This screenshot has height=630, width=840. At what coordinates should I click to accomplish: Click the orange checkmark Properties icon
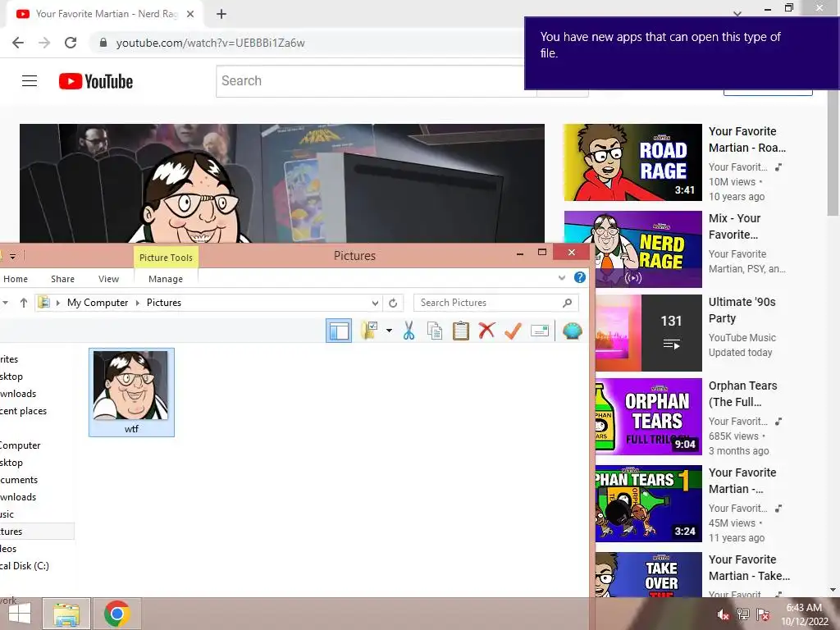pyautogui.click(x=513, y=331)
